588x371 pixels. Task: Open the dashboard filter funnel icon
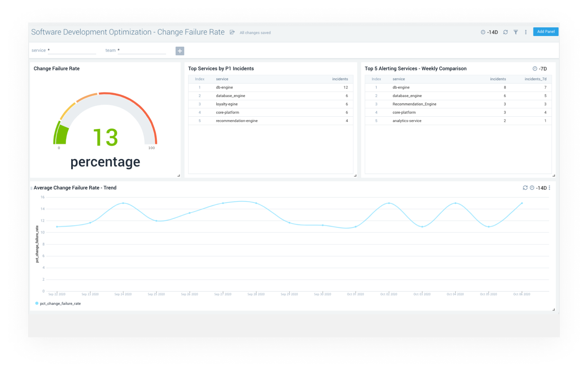coord(516,32)
